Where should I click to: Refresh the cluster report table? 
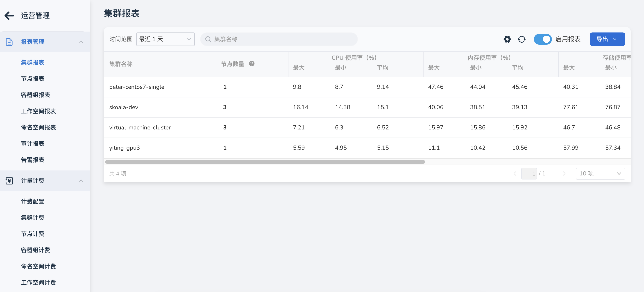pyautogui.click(x=522, y=39)
